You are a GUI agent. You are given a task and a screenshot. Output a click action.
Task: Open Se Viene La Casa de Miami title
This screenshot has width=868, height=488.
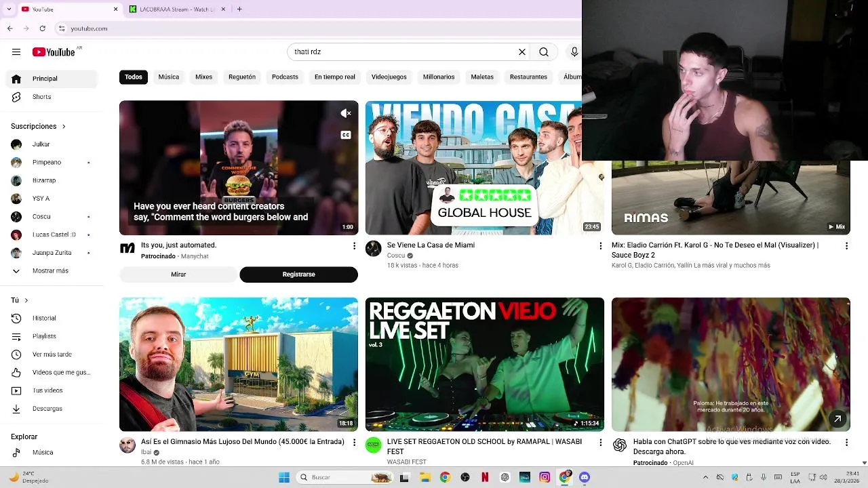[431, 245]
